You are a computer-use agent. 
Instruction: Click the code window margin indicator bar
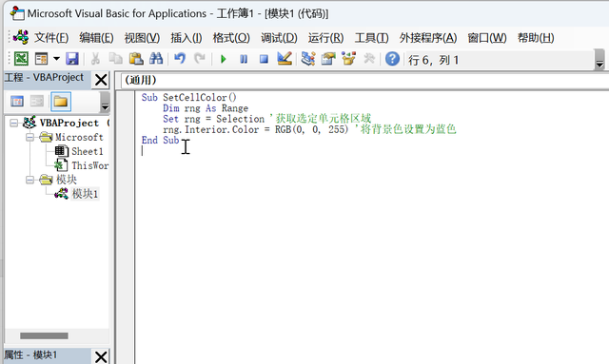click(x=126, y=227)
